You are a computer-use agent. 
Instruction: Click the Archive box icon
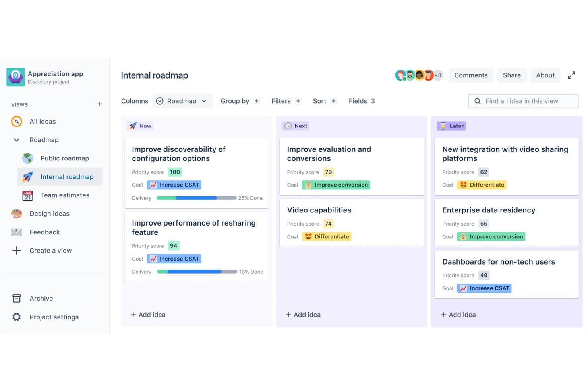[17, 298]
